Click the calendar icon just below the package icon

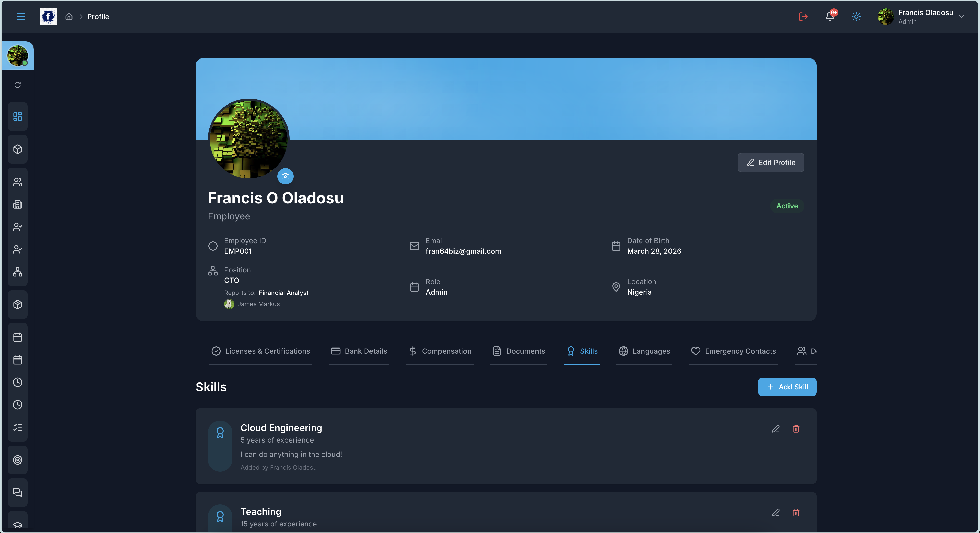18,337
